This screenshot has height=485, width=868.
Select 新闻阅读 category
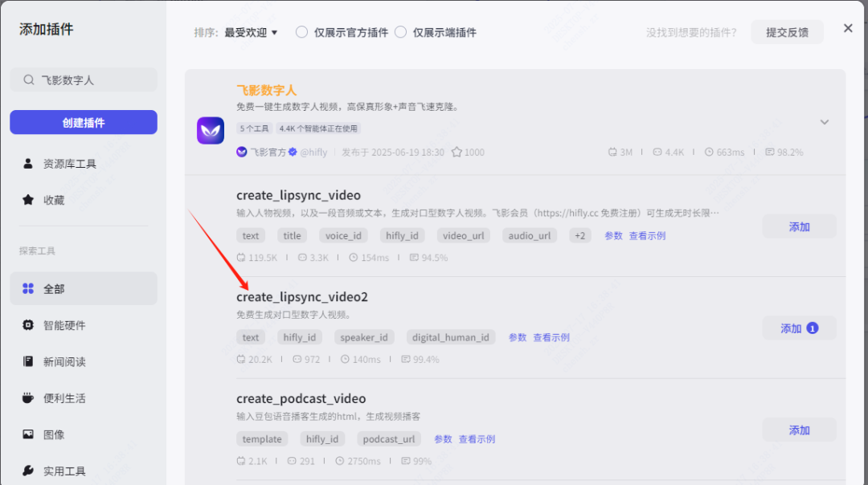(x=84, y=361)
